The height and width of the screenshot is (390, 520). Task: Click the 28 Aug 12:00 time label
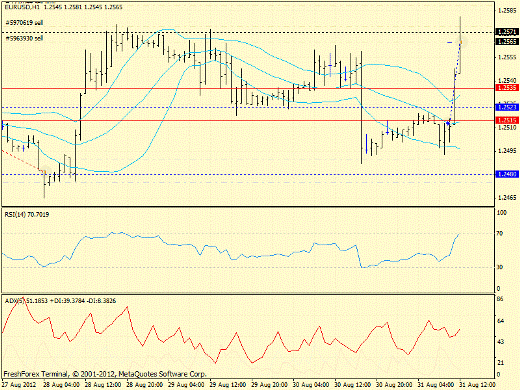pos(103,385)
